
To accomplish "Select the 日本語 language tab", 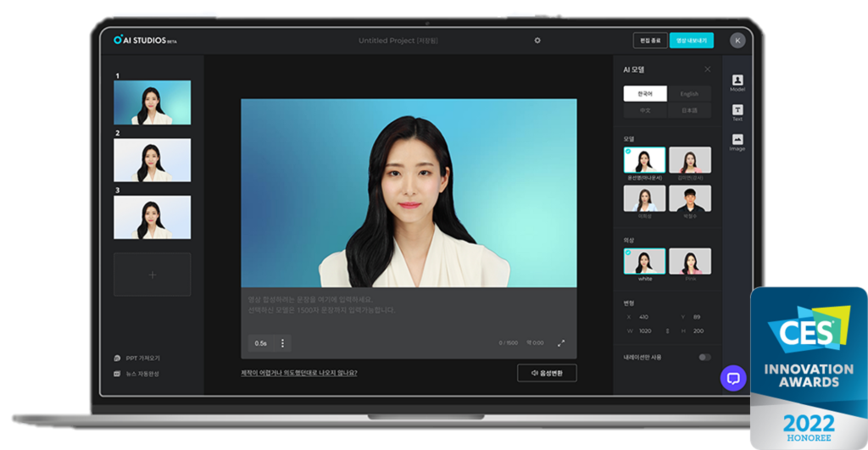I will pyautogui.click(x=689, y=110).
